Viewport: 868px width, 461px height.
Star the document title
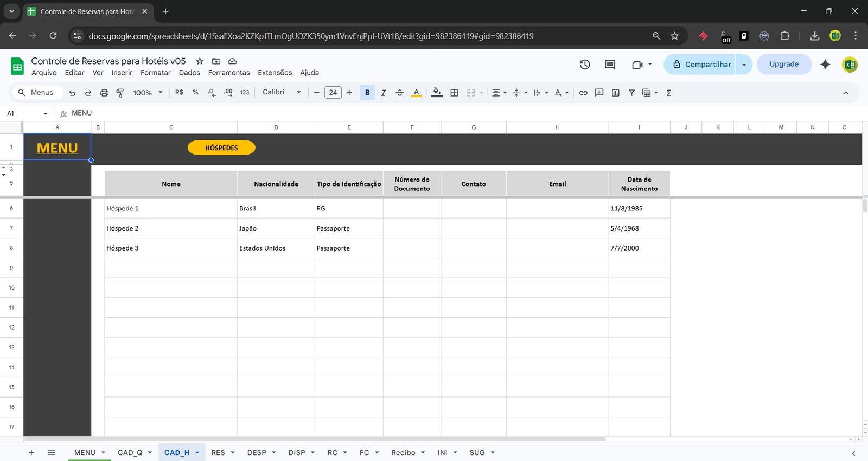pyautogui.click(x=200, y=61)
